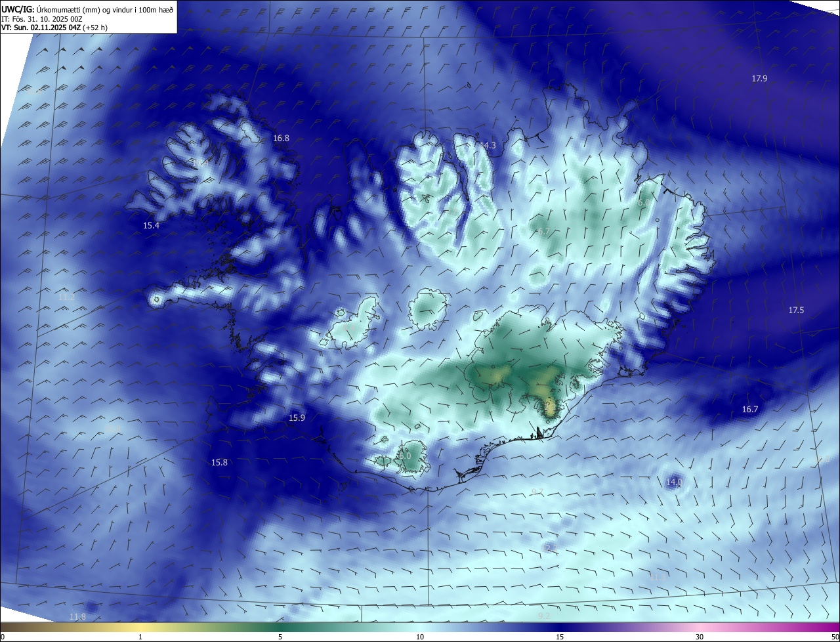Click the colour scale tick labelled 15

(560, 637)
